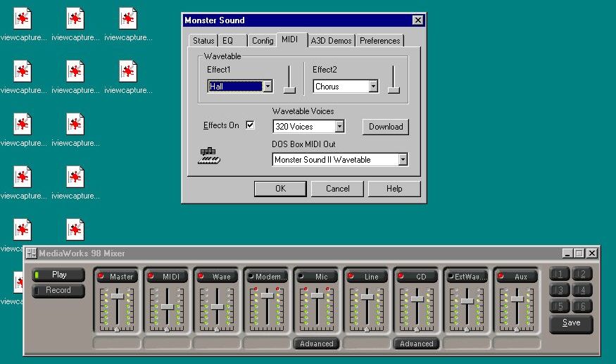Click the Wave volume fader
The image size is (616, 364).
pyautogui.click(x=218, y=306)
